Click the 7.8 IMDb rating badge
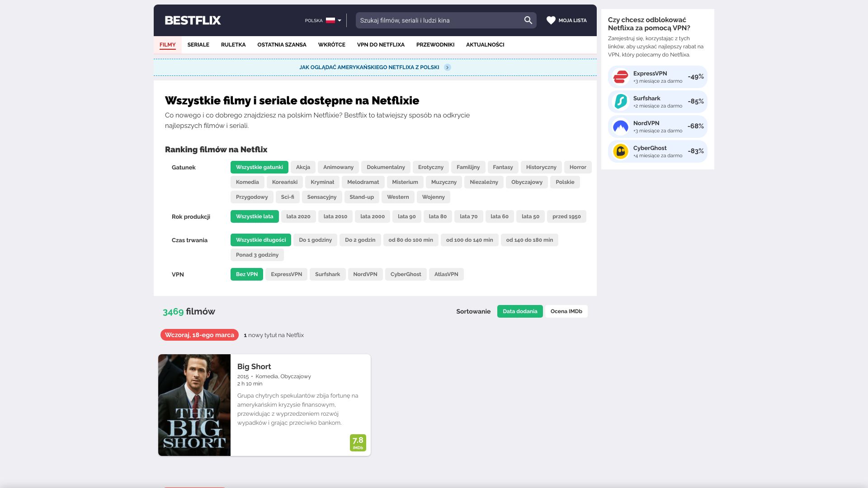868x488 pixels. pyautogui.click(x=358, y=443)
